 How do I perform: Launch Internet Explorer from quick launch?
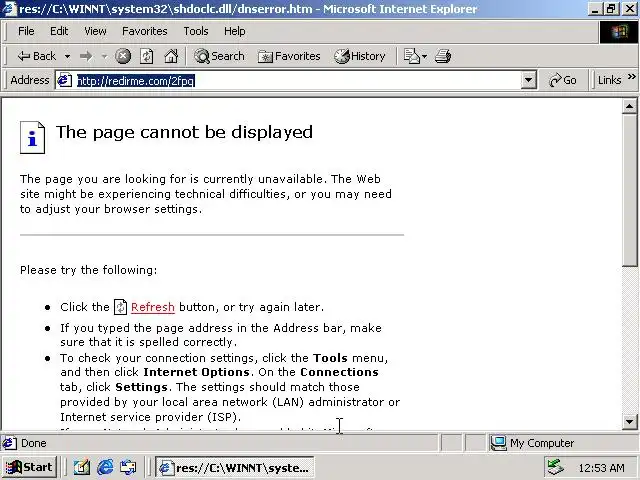point(105,467)
